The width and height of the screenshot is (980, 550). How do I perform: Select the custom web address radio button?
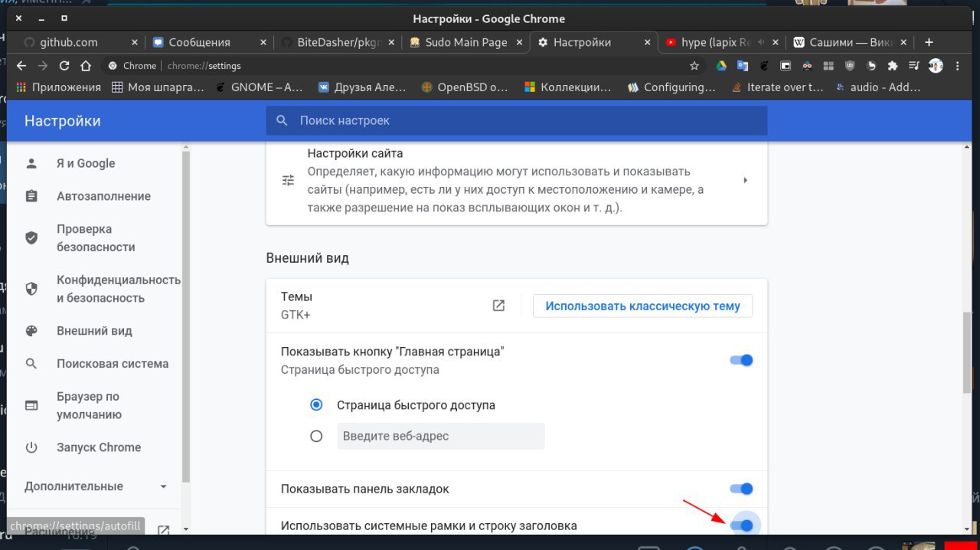coord(316,436)
